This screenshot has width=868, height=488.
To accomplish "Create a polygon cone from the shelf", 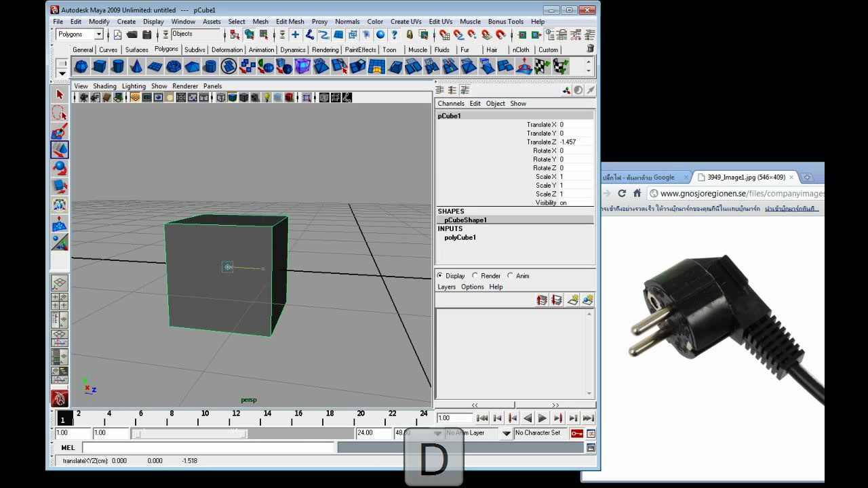I will pos(136,66).
